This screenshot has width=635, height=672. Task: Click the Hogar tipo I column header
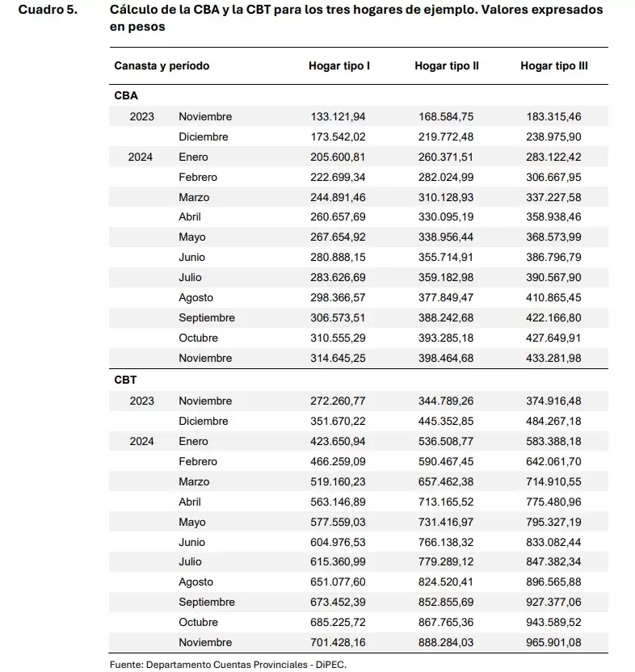[339, 66]
